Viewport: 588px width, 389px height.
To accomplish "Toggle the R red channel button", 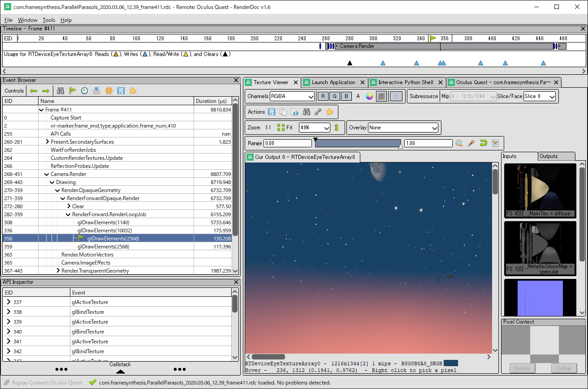I will (323, 96).
